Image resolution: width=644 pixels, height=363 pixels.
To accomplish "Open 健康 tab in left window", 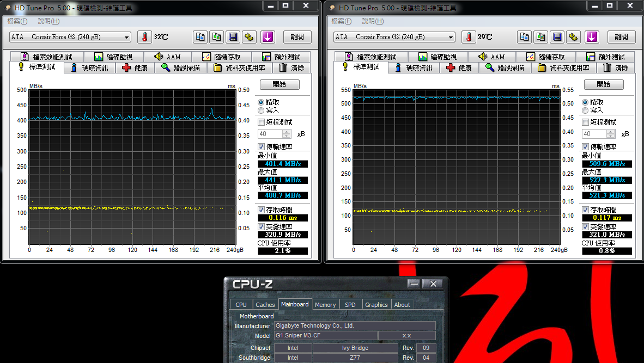I will pyautogui.click(x=135, y=67).
